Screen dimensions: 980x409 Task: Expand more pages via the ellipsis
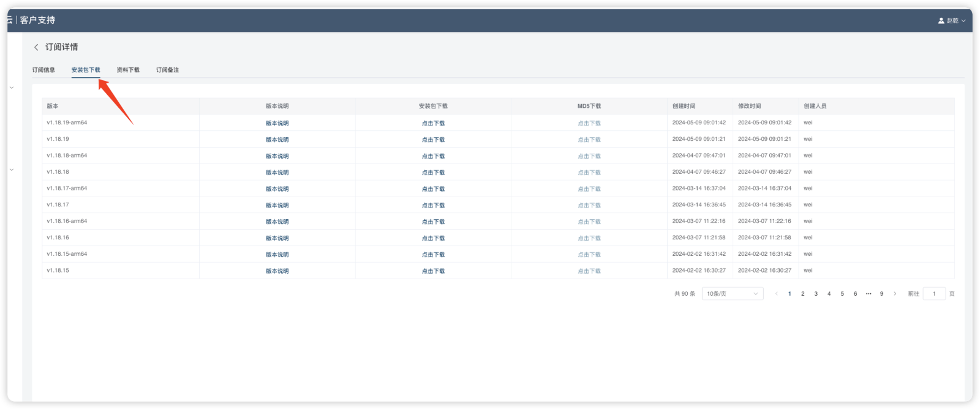(x=869, y=294)
